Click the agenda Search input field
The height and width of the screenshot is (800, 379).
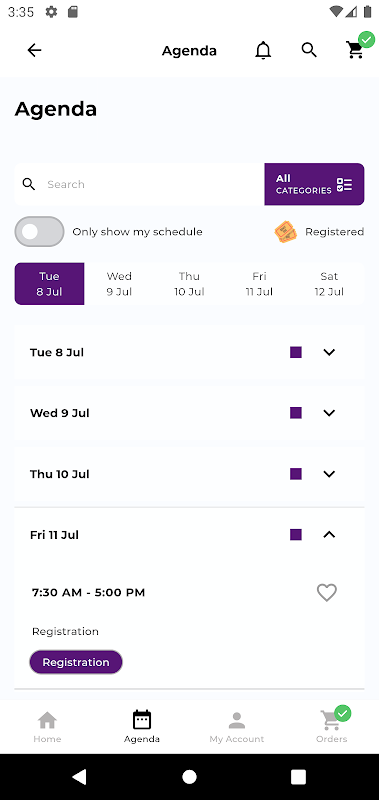click(x=139, y=184)
